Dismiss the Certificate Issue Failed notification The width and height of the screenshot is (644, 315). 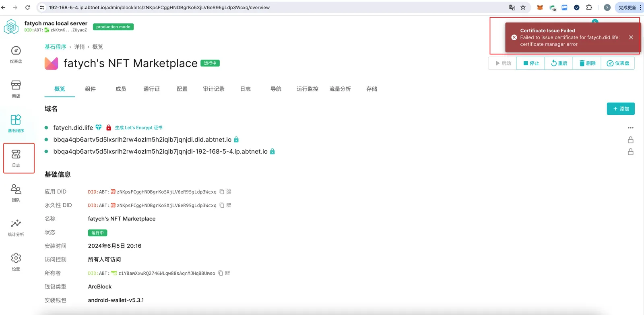[631, 37]
